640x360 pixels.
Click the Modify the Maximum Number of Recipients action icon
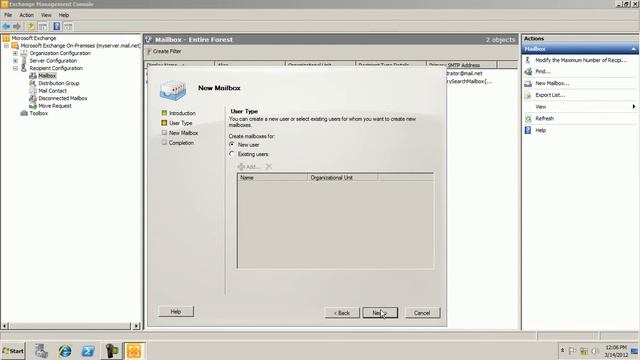tap(528, 60)
